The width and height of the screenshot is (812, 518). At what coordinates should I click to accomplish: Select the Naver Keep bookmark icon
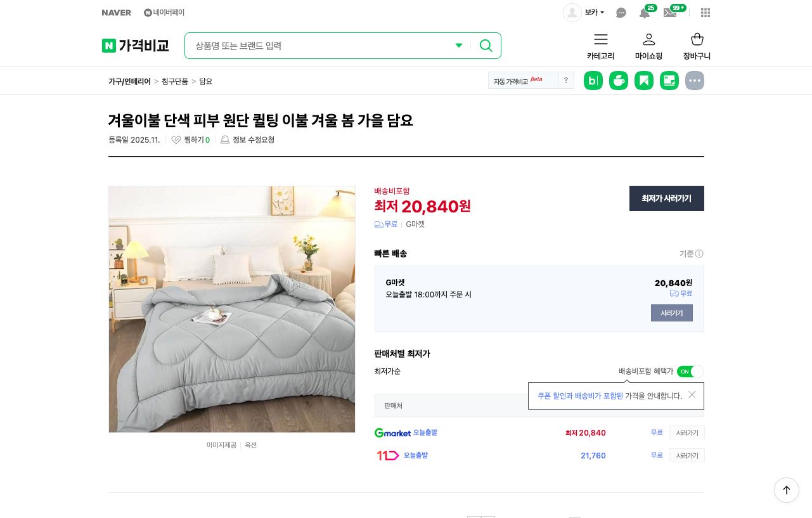(643, 81)
